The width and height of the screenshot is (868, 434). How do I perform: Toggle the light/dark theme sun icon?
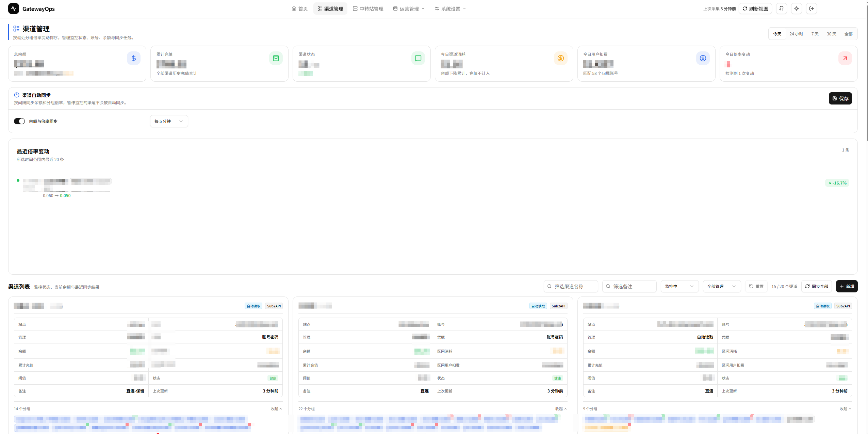(797, 9)
